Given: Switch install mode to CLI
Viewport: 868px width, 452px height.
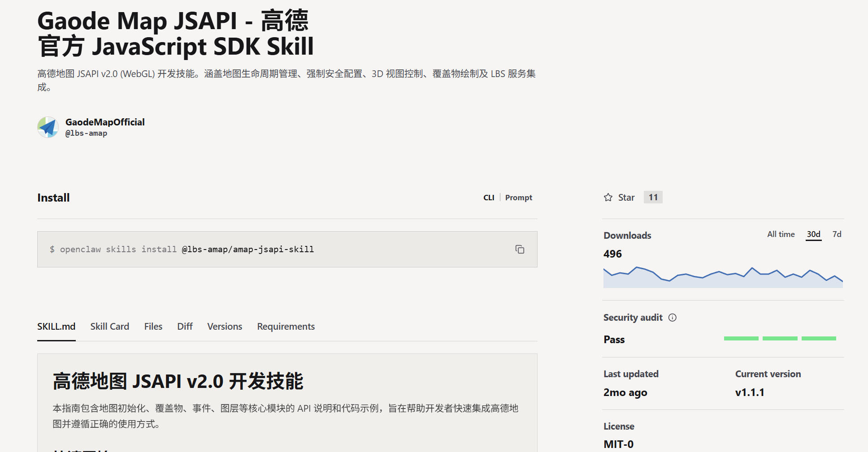Looking at the screenshot, I should pyautogui.click(x=489, y=198).
